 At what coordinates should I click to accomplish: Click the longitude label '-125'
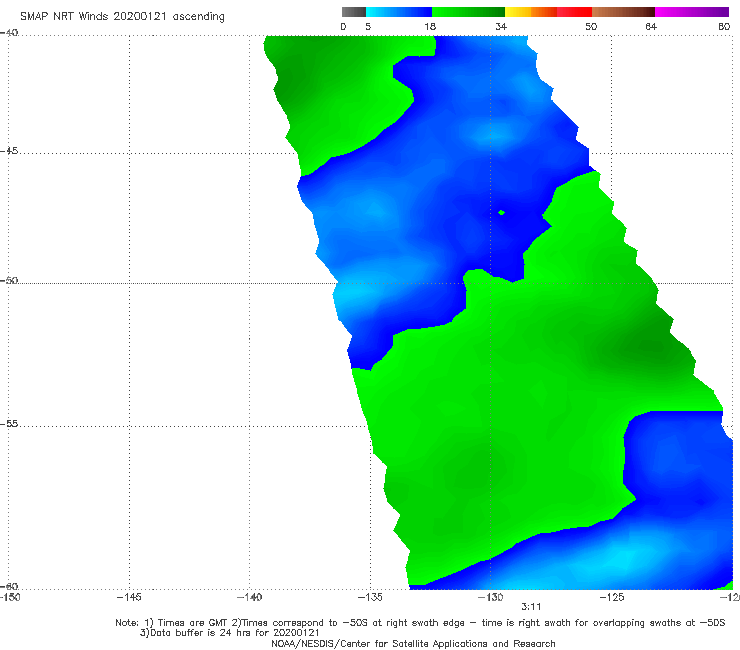coord(612,597)
